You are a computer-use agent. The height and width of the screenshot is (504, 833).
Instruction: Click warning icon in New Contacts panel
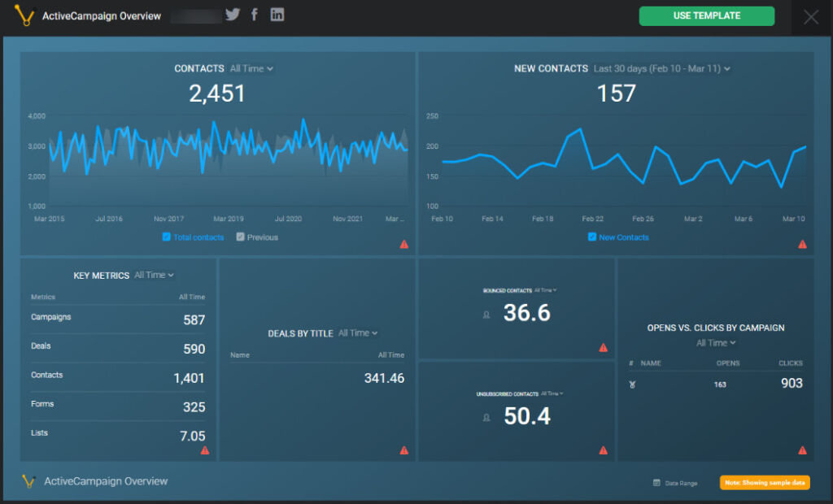pyautogui.click(x=802, y=244)
